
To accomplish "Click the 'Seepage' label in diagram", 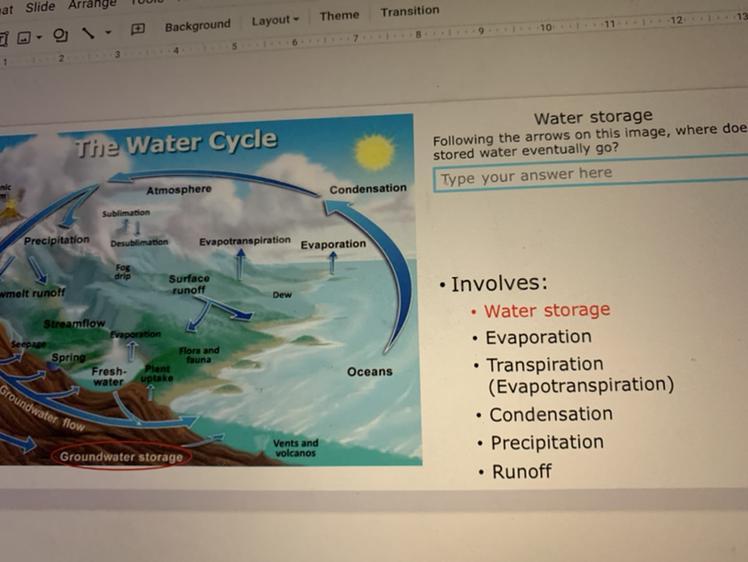I will (29, 344).
